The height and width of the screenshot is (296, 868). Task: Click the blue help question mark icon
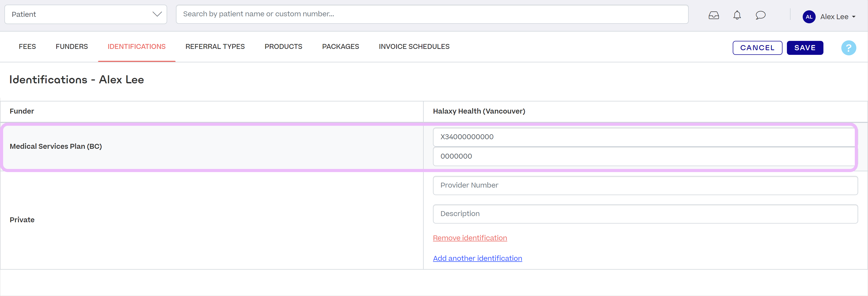coord(849,48)
